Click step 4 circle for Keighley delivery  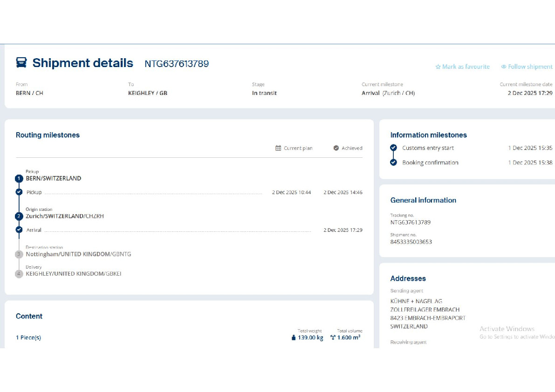(x=19, y=274)
